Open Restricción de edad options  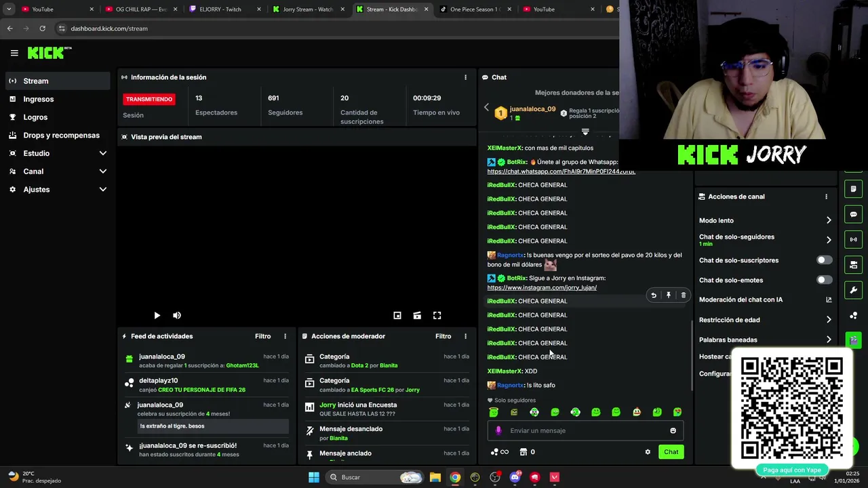coord(765,320)
